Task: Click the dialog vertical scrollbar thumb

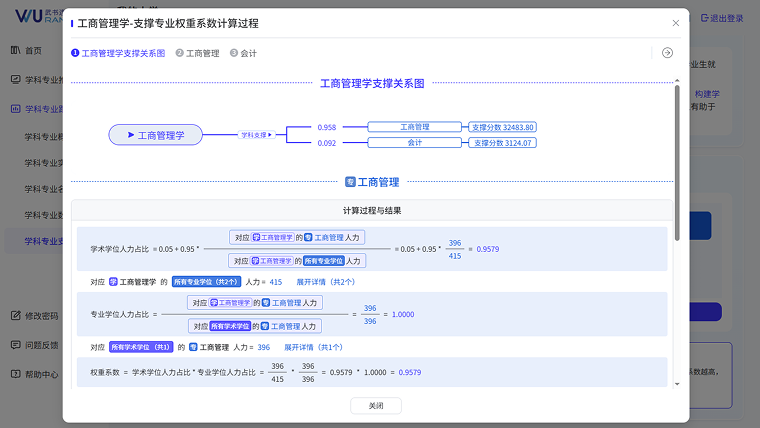Action: [x=677, y=162]
